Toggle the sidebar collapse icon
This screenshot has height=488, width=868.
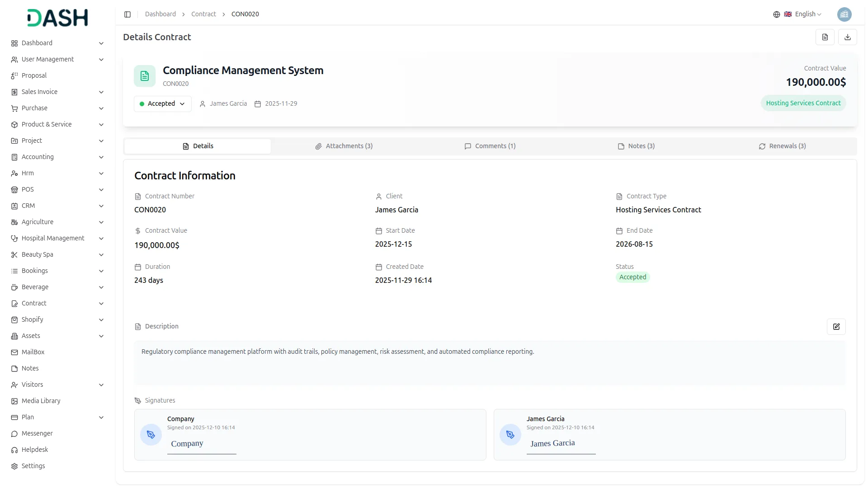pos(127,14)
